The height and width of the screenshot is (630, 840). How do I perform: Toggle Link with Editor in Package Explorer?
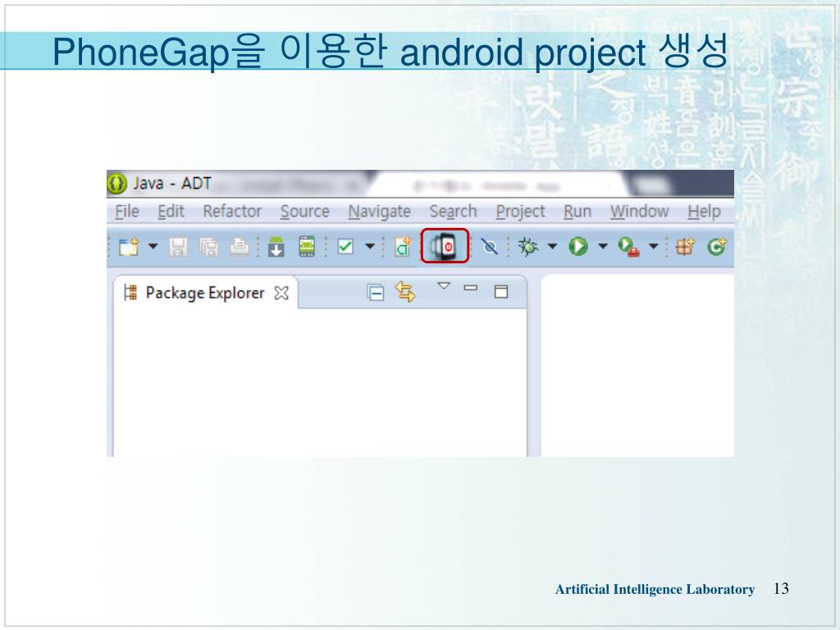click(x=405, y=292)
